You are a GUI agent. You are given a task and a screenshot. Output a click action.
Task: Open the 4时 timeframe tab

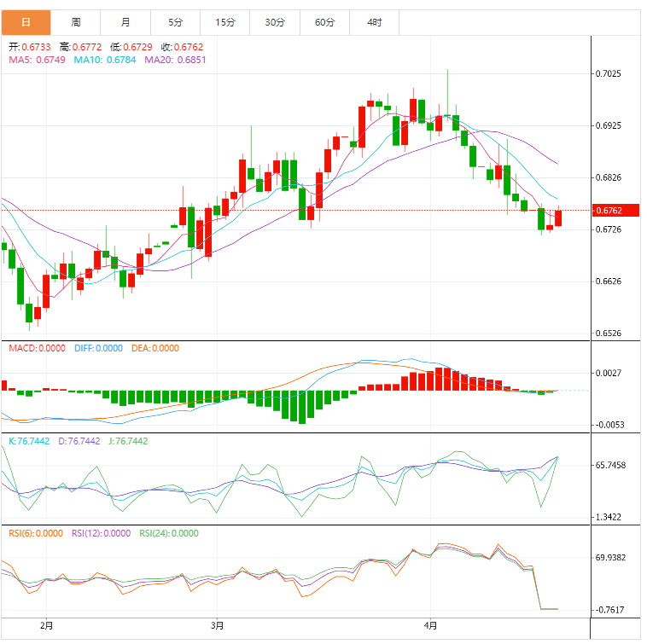coord(375,22)
